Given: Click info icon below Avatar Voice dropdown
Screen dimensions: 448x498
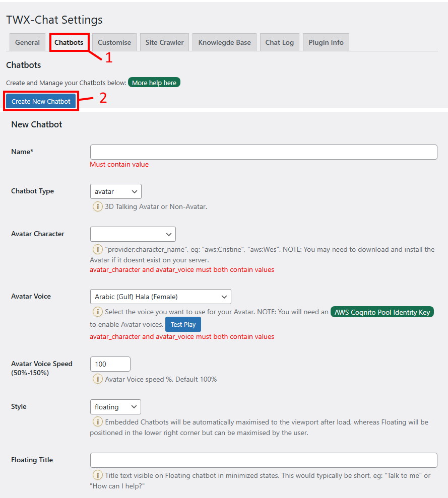Looking at the screenshot, I should click(x=97, y=312).
